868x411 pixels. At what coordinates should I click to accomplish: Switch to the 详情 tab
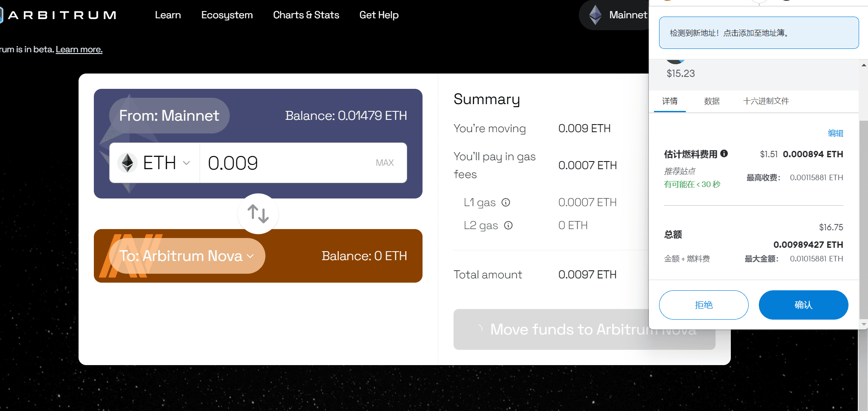point(670,101)
